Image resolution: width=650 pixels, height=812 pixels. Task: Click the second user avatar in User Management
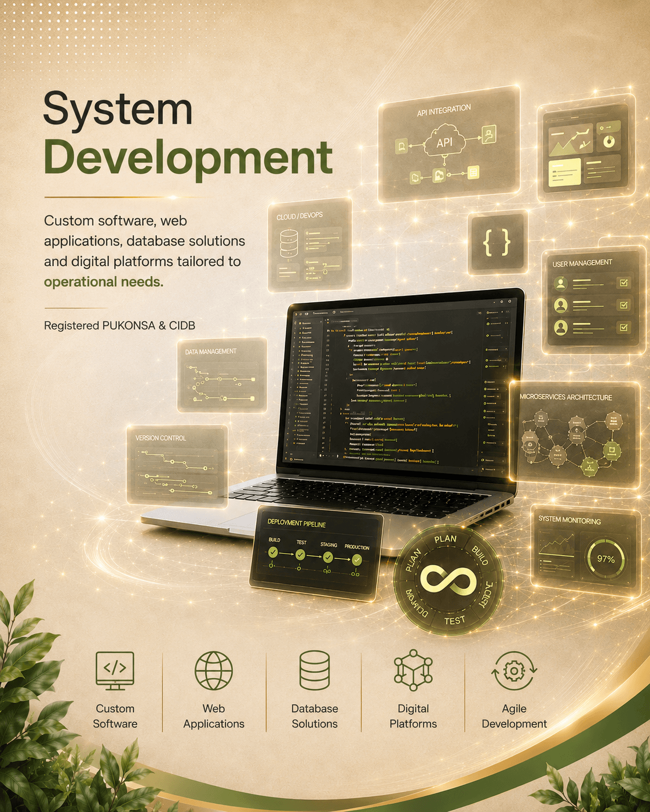point(560,305)
